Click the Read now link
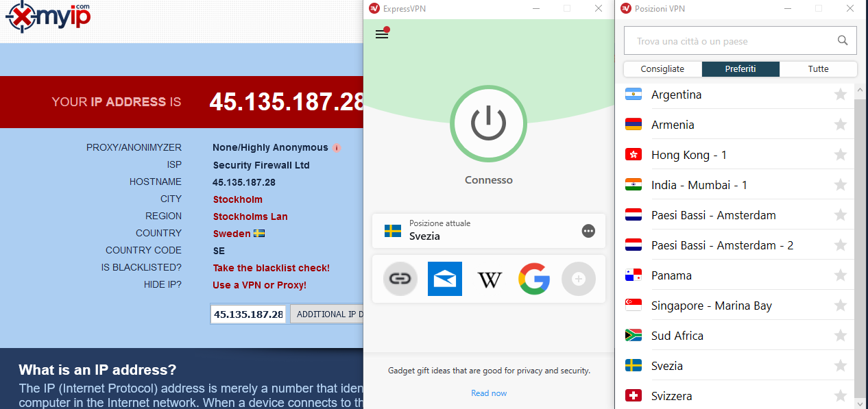Screen dimensions: 868x409 tap(489, 393)
